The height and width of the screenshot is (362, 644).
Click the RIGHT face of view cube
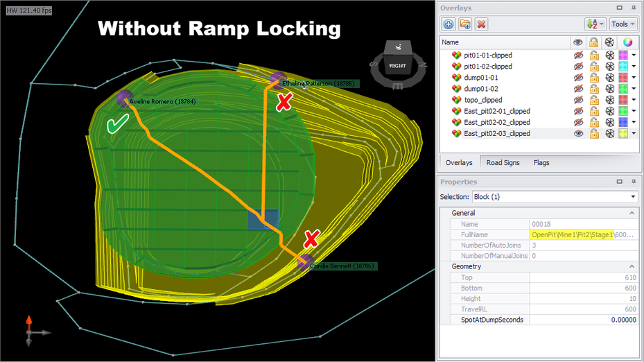click(x=398, y=66)
